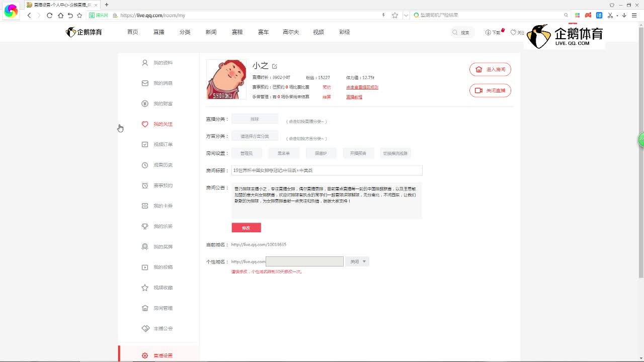Click the 我的关注 heart icon in sidebar
The image size is (644, 362).
(145, 124)
